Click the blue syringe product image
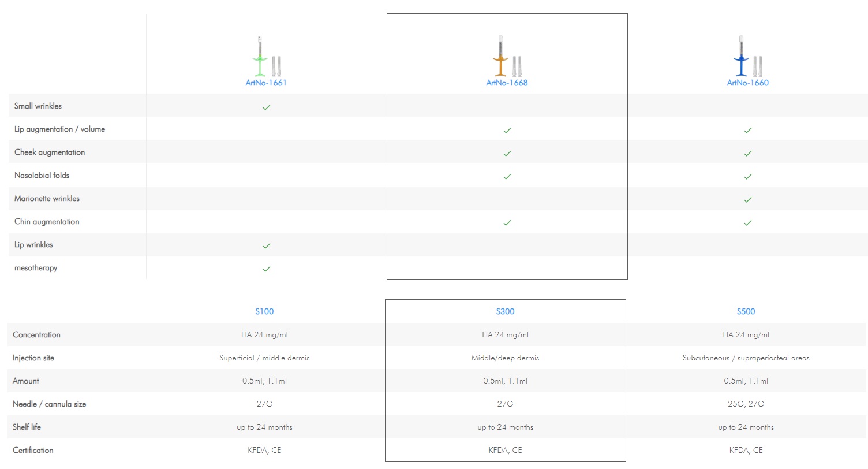 pos(747,57)
